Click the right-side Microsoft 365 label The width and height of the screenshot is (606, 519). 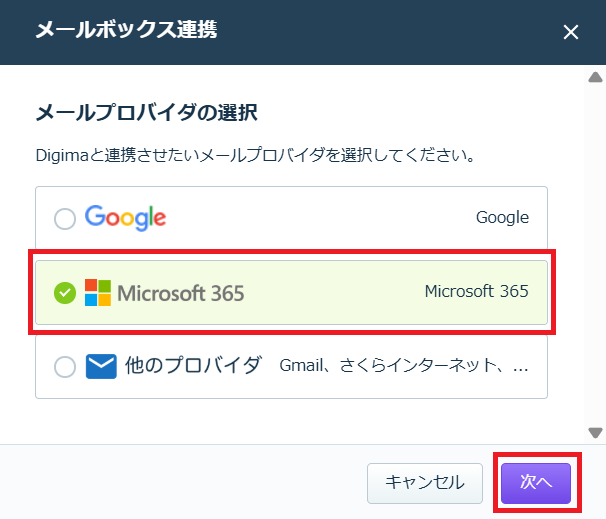476,291
